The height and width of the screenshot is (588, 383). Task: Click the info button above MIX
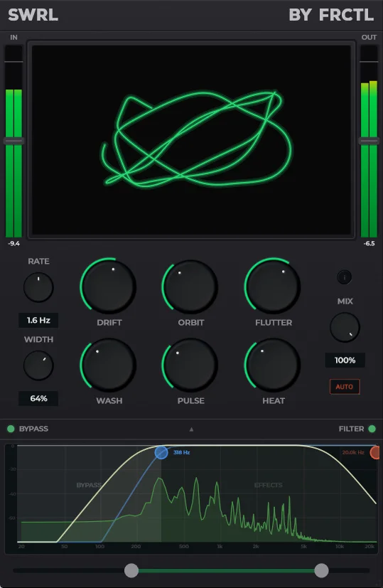click(345, 277)
